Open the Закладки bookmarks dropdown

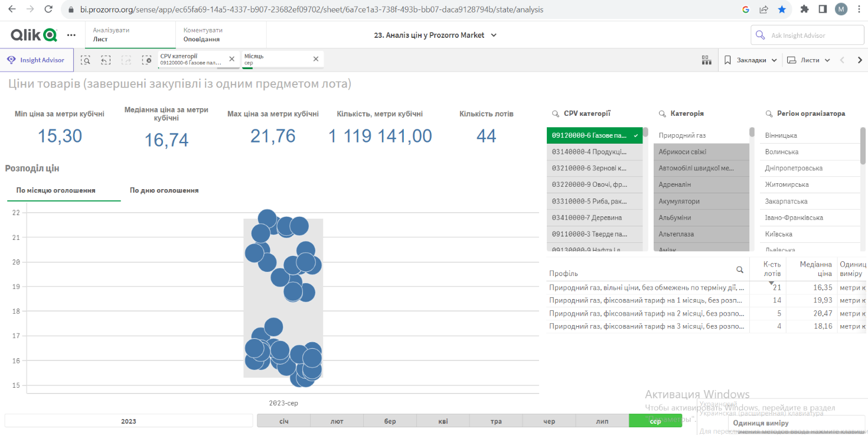click(x=750, y=60)
